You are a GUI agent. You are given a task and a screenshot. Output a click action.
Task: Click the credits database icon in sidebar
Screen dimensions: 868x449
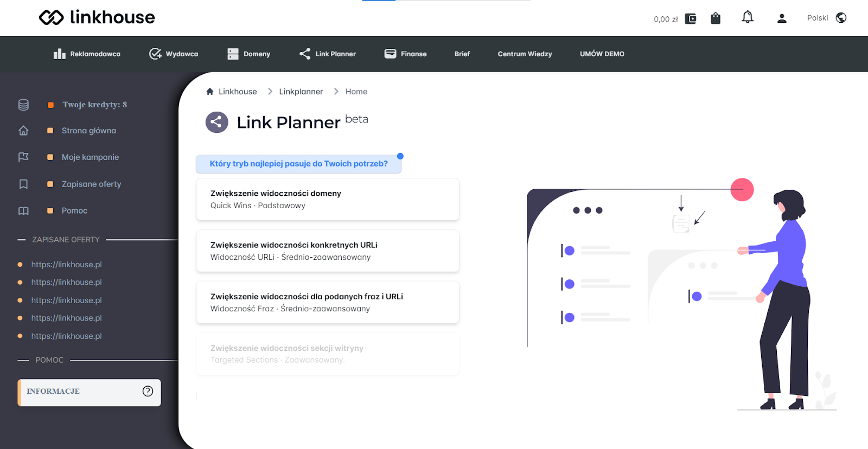23,105
